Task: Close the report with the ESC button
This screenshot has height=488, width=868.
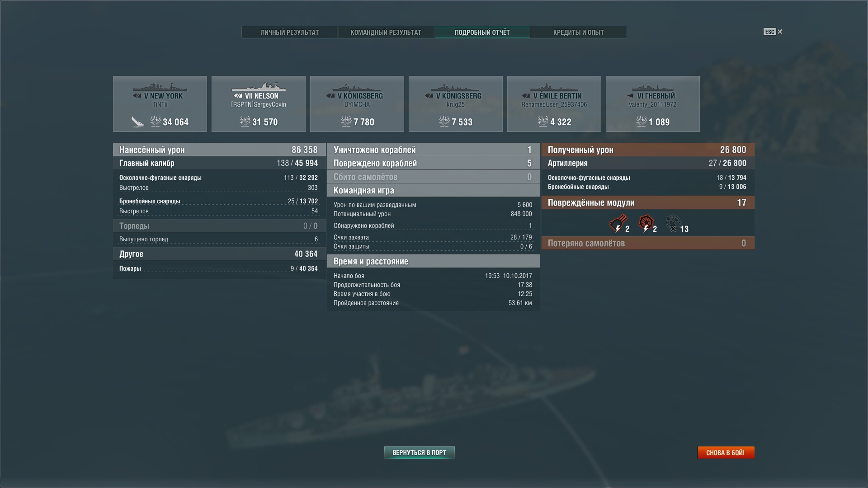Action: point(773,32)
